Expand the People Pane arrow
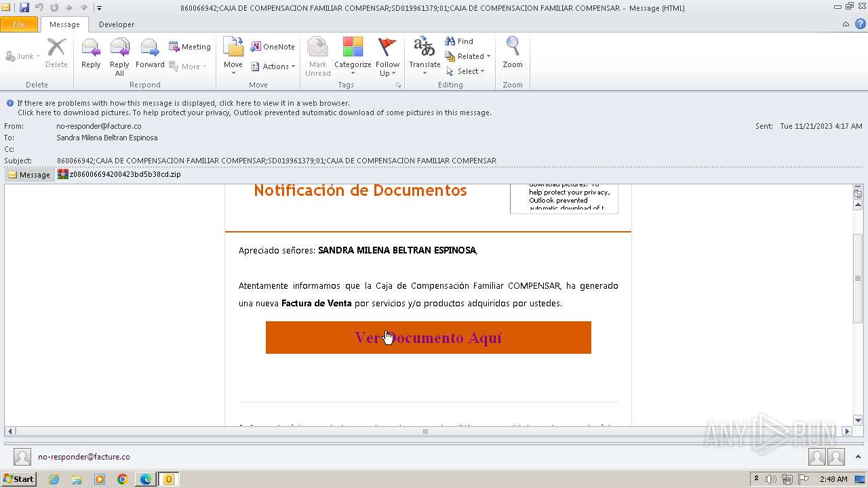This screenshot has width=868, height=488. 859,457
